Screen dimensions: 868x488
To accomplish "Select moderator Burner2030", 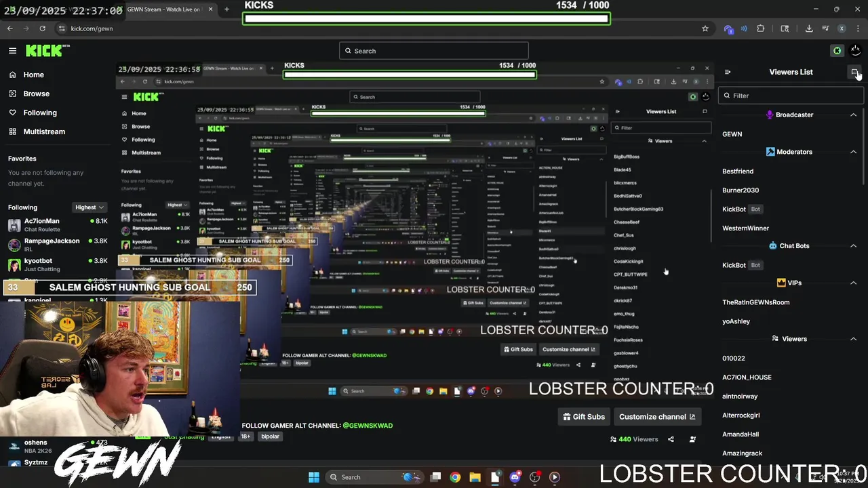I will (741, 190).
